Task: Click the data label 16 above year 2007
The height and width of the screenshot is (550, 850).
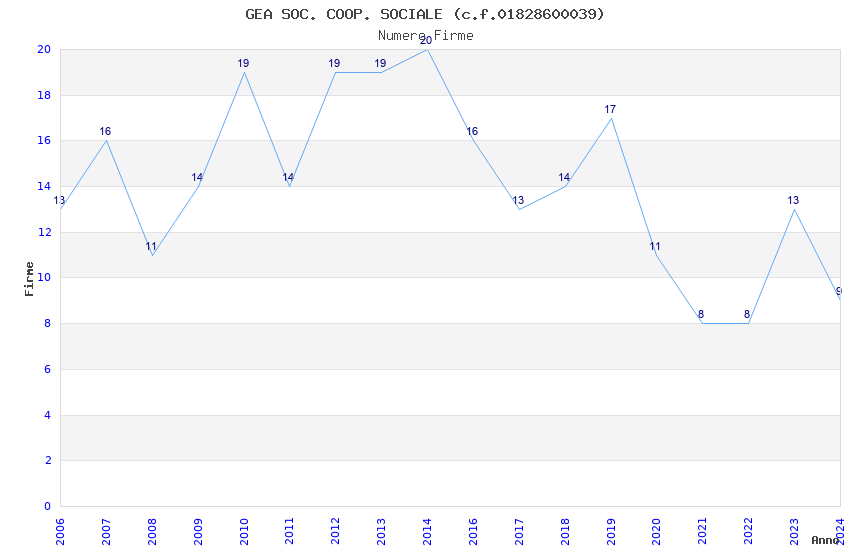Action: click(x=105, y=131)
